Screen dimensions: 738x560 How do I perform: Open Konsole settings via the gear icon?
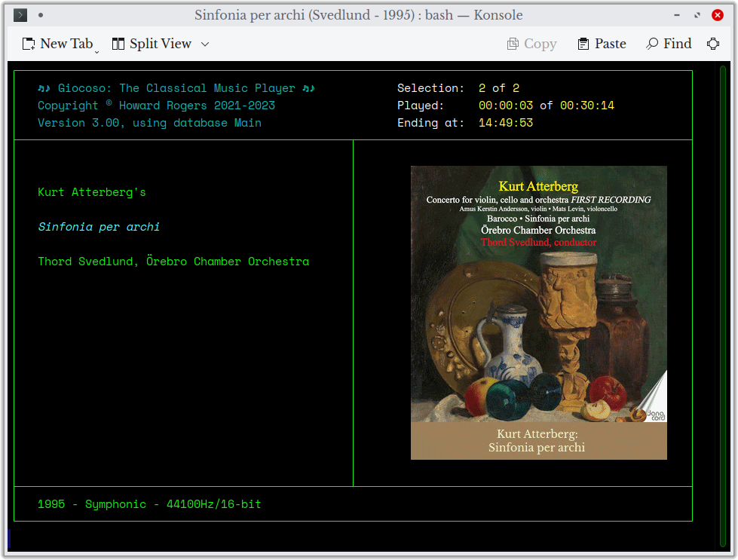(x=713, y=44)
